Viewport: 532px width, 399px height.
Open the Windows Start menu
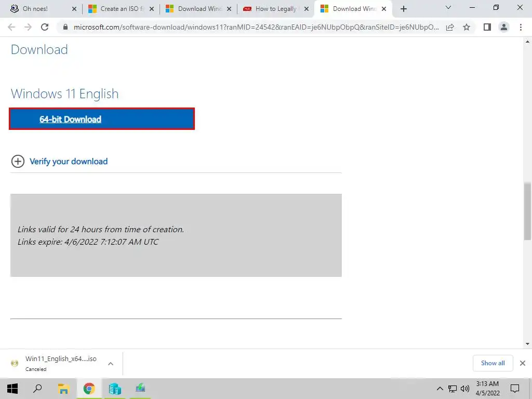click(12, 389)
